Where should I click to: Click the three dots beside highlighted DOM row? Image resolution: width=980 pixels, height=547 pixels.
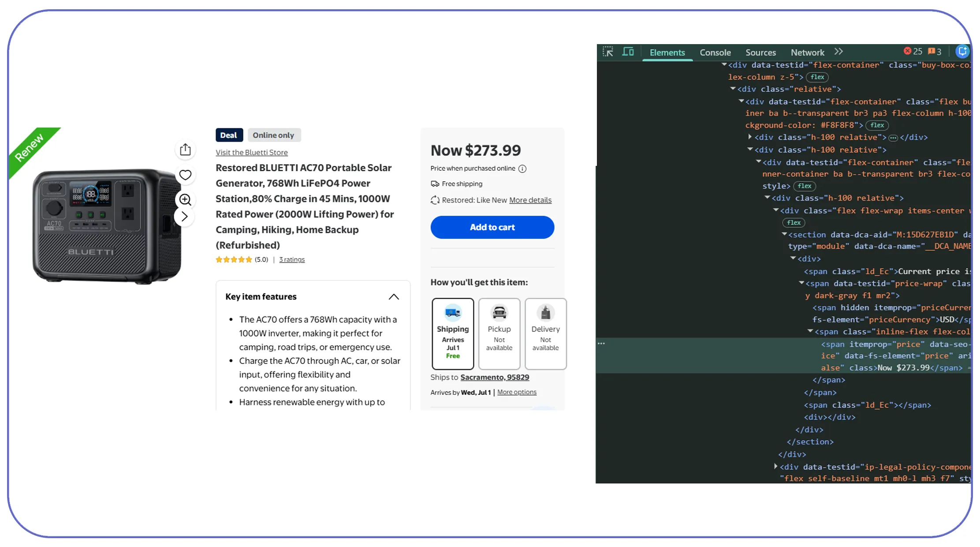coord(601,343)
